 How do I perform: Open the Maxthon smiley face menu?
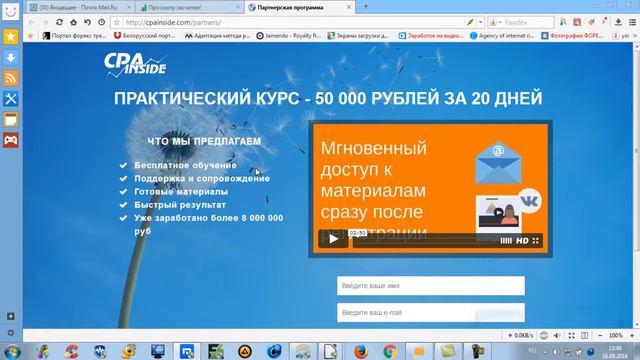coord(11,11)
